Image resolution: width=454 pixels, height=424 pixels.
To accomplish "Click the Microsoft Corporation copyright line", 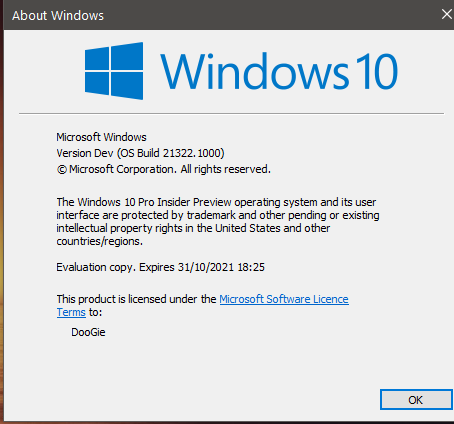I will pyautogui.click(x=163, y=169).
